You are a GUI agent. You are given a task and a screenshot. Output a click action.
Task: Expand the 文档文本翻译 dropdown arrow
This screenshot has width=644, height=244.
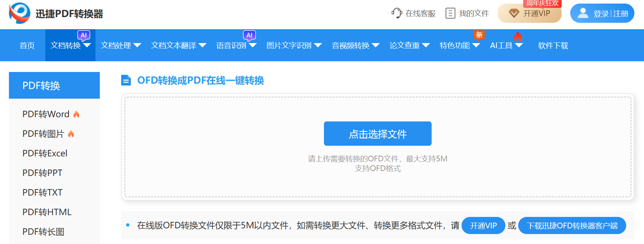202,45
